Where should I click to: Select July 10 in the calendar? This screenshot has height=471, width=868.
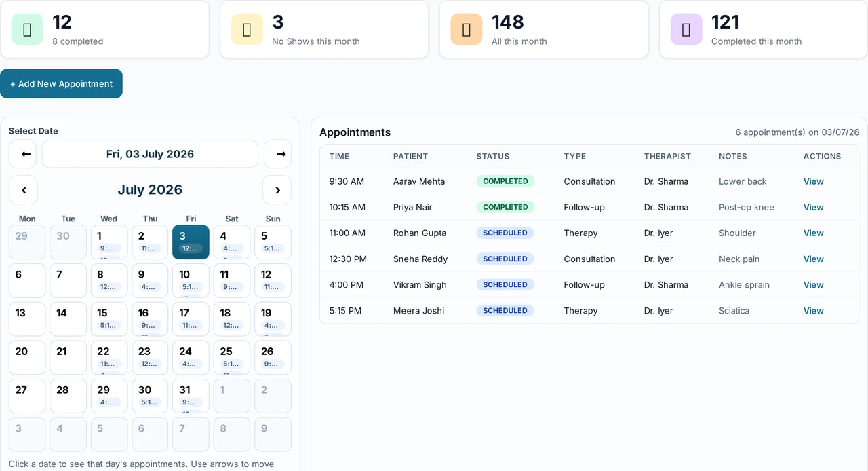pyautogui.click(x=191, y=280)
